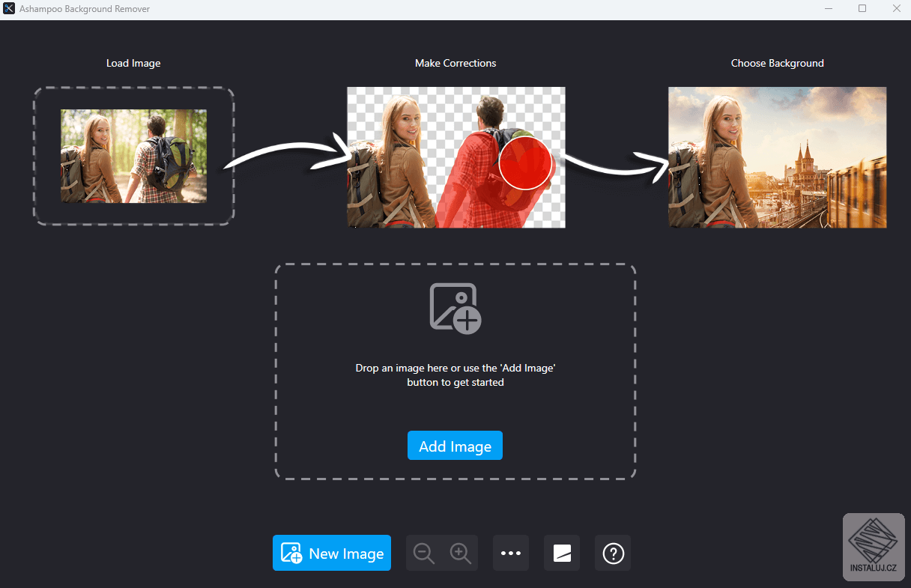Toggle the theme/appearance icon button
Screen dimensions: 911x588
pyautogui.click(x=562, y=553)
